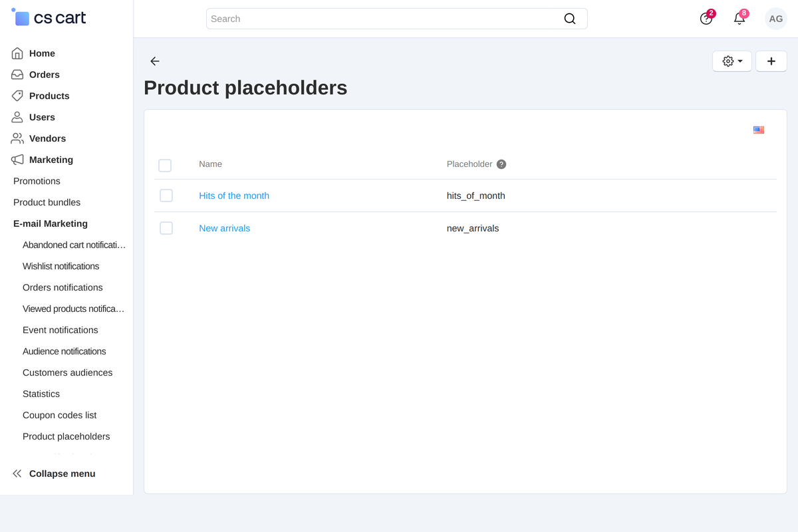Image resolution: width=798 pixels, height=532 pixels.
Task: Click the Placeholder column help icon
Action: pyautogui.click(x=501, y=164)
